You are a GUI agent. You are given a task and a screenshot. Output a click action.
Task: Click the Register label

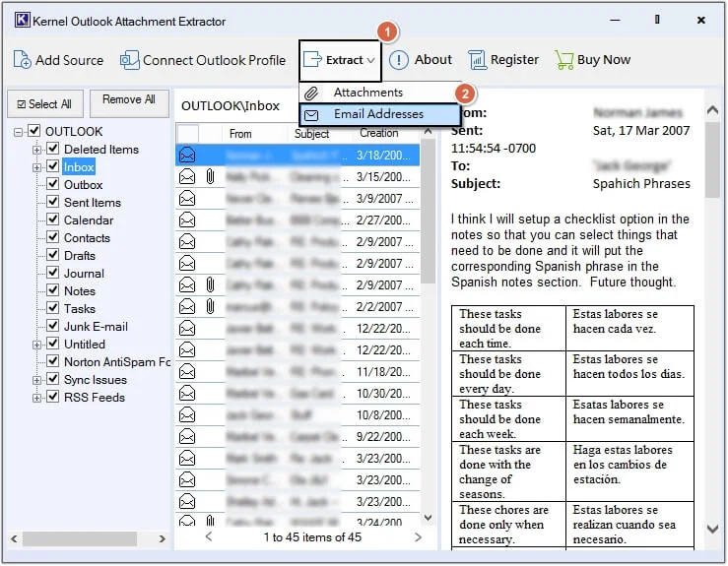click(x=514, y=60)
